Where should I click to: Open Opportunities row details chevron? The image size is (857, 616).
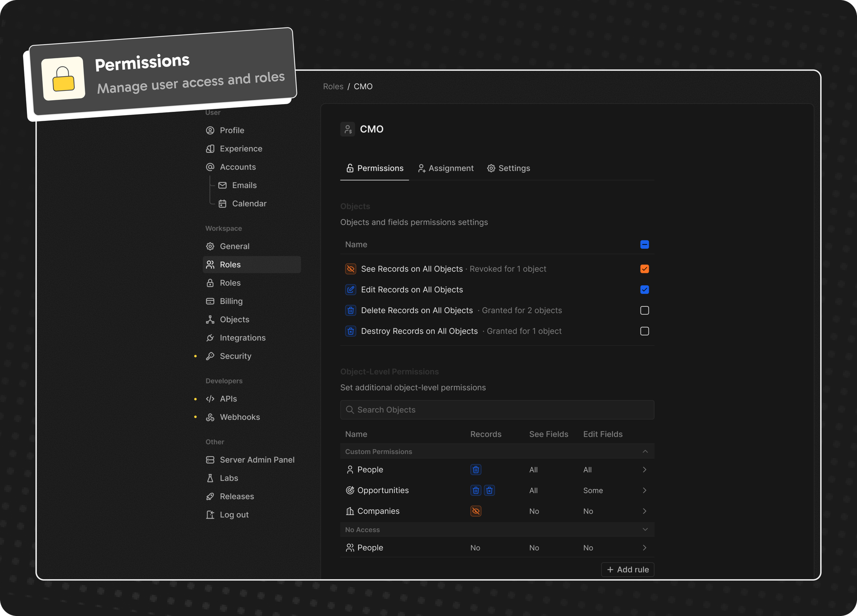coord(644,490)
